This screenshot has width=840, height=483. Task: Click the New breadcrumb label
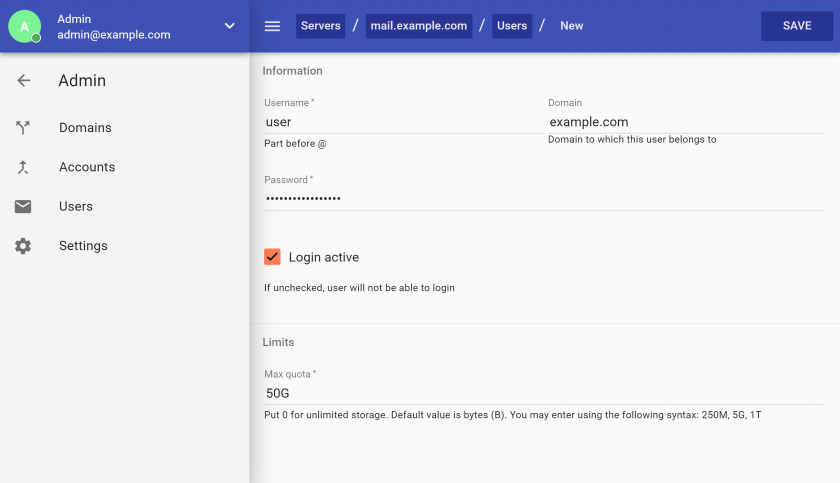(x=572, y=26)
